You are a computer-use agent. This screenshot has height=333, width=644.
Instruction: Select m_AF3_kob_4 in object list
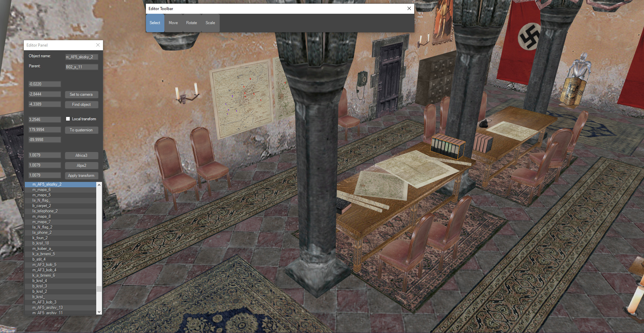(61, 270)
